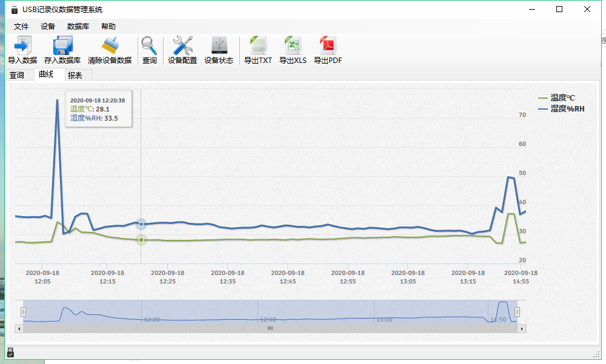Image resolution: width=606 pixels, height=364 pixels.
Task: Click the USB status icon in status bar
Action: (x=10, y=352)
